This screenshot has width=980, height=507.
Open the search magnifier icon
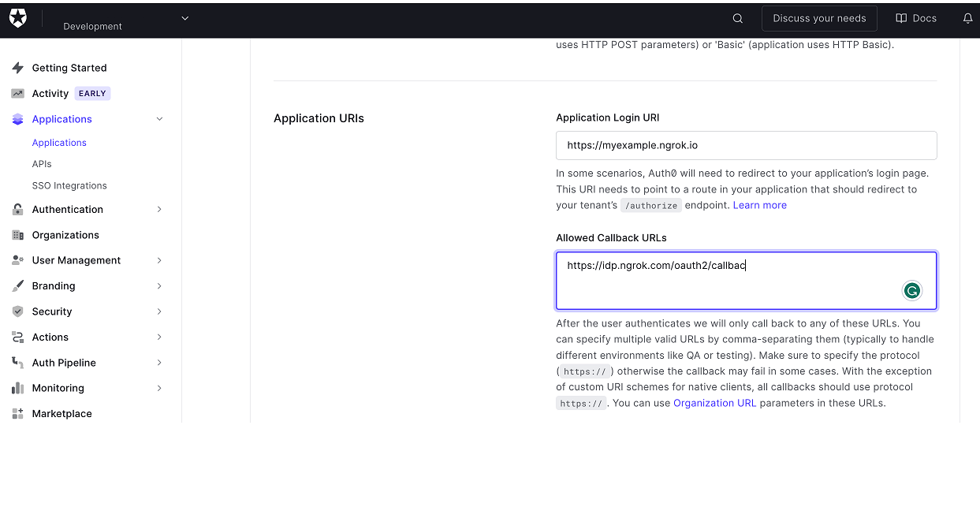point(737,17)
